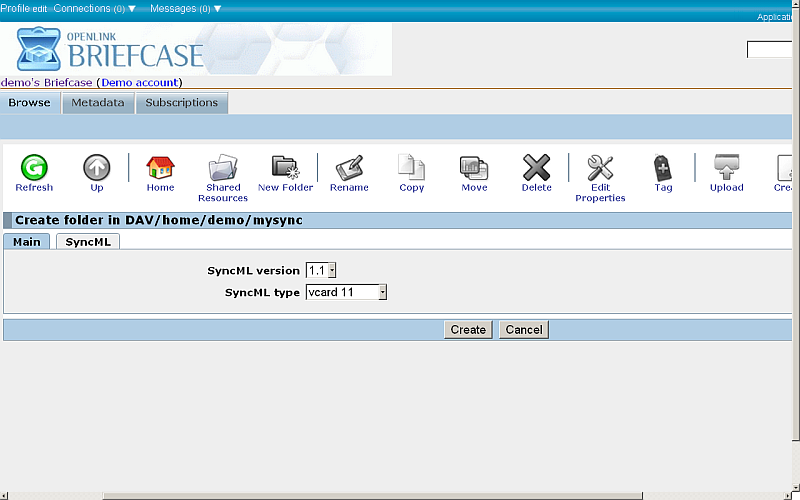Click the Copy icon

[x=411, y=168]
